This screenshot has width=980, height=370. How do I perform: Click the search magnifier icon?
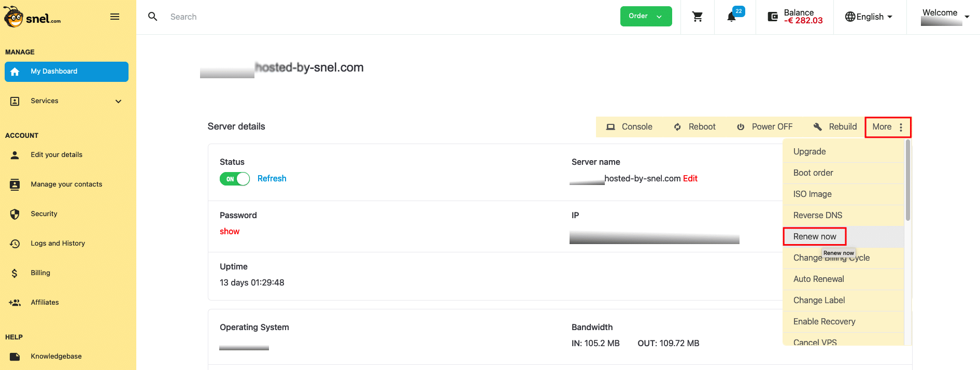[x=153, y=17]
